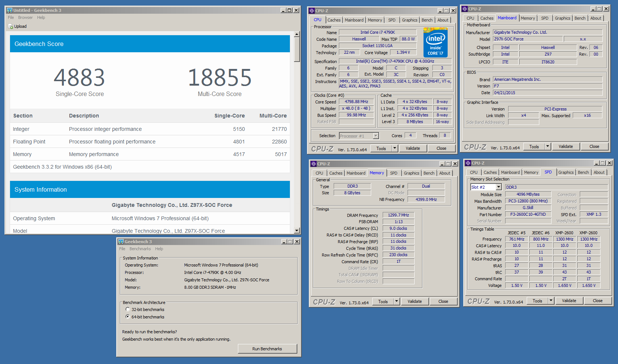
Task: Switch to Graphics tab in Memory window
Action: 411,173
